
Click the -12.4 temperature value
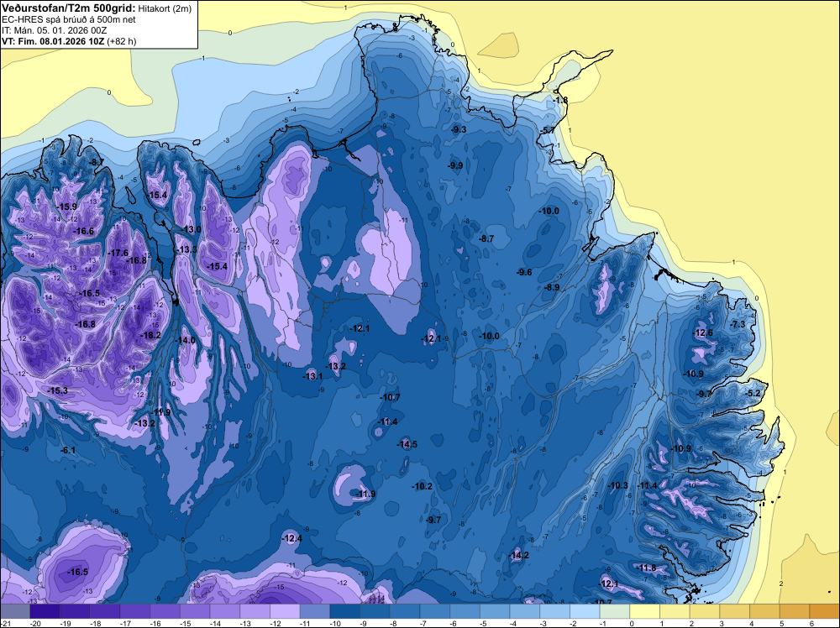[292, 538]
